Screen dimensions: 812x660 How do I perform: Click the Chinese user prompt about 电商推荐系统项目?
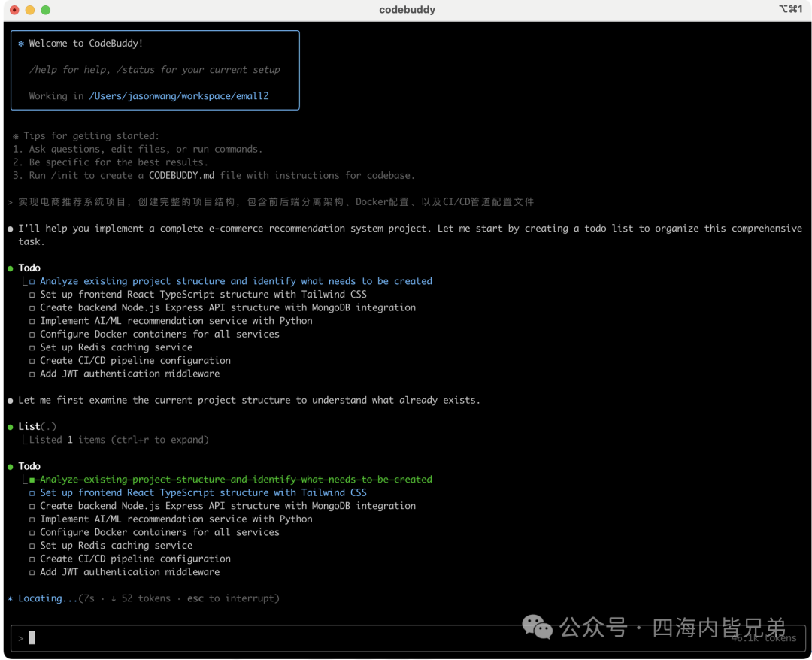click(x=276, y=202)
